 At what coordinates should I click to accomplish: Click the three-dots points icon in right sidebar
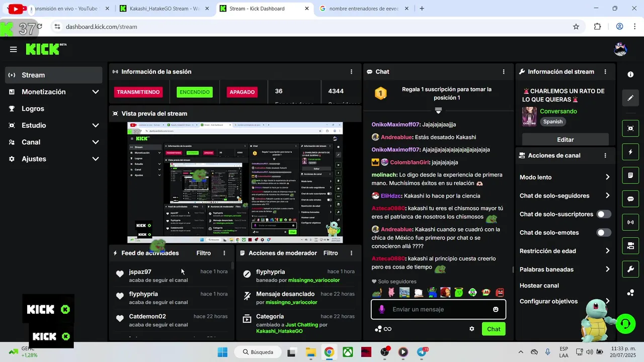(630, 293)
